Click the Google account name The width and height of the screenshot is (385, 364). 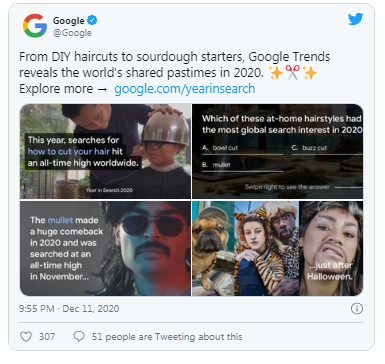click(69, 21)
